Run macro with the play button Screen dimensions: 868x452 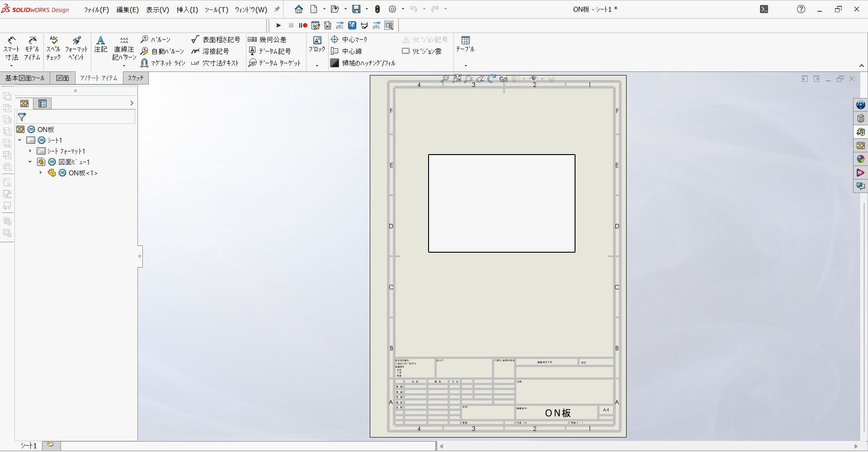(279, 25)
